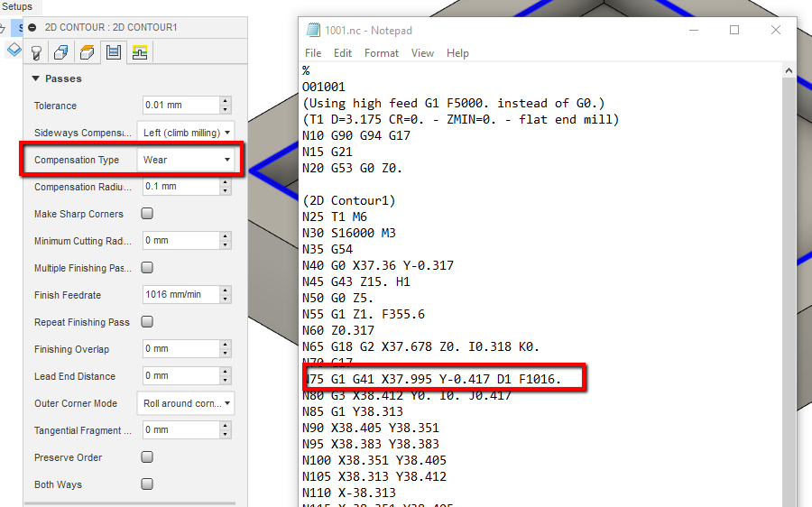Open the Compensation Type dropdown set to Wear
The width and height of the screenshot is (812, 507).
[x=185, y=160]
